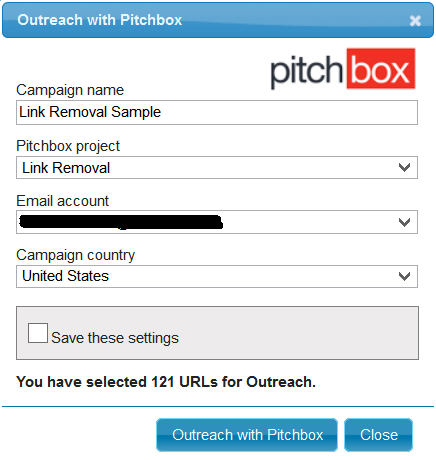Viewport: 436px width, 460px height.
Task: Click the Campaign country label
Action: pyautogui.click(x=76, y=255)
